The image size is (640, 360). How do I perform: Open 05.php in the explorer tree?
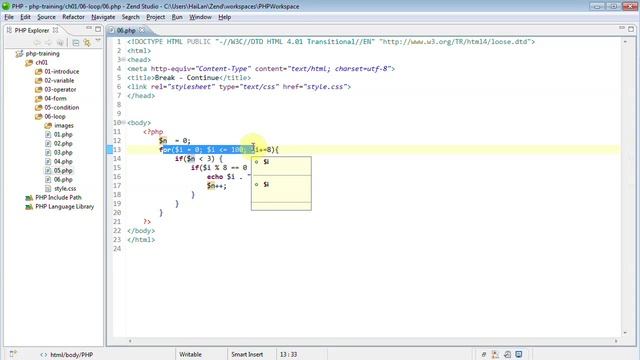click(x=63, y=171)
